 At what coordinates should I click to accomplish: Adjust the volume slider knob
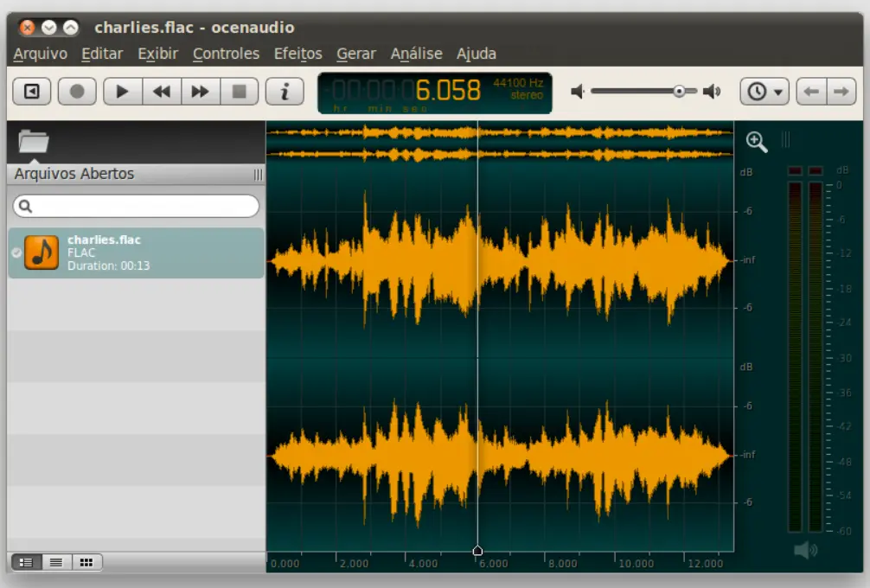click(x=679, y=91)
